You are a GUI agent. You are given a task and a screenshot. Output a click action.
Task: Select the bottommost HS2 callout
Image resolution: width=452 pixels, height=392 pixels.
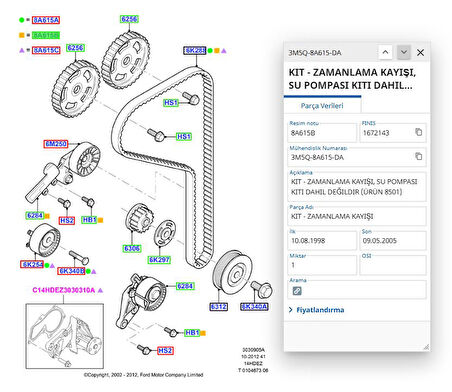165,350
